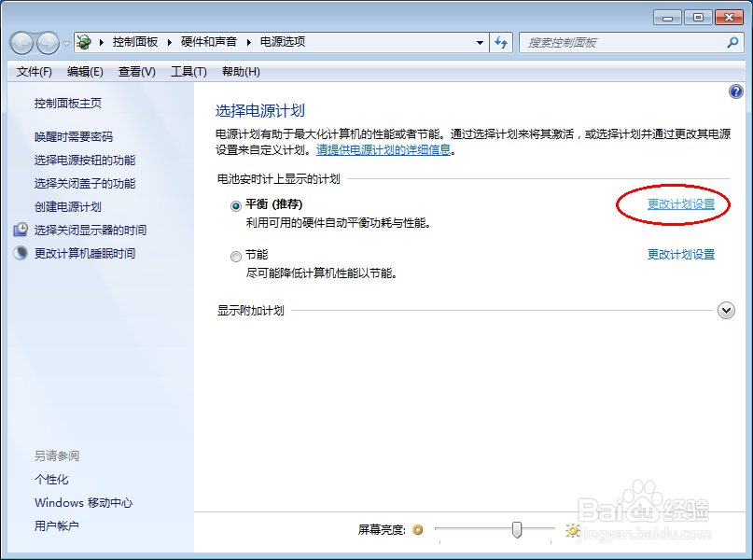Viewport: 753px width, 560px height.
Task: Expand the arrow after 控制面板 breadcrumb
Action: [x=170, y=42]
